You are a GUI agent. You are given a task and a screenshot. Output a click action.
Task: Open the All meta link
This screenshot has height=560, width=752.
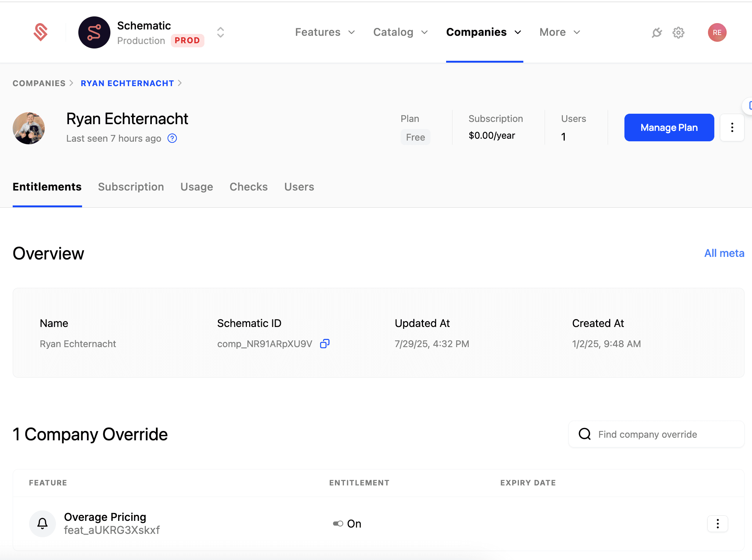click(724, 253)
